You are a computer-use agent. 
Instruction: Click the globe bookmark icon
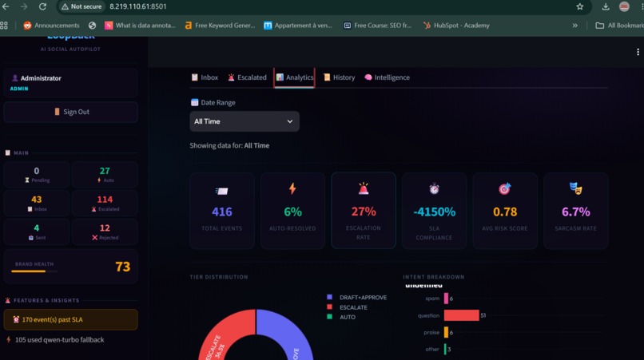tap(92, 26)
